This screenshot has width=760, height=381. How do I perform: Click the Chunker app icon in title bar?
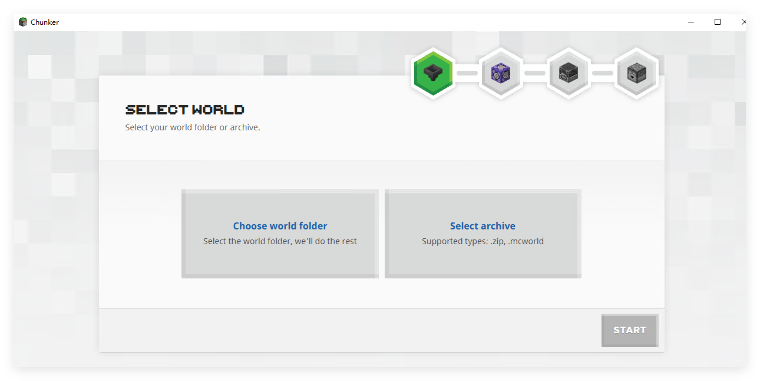(23, 22)
